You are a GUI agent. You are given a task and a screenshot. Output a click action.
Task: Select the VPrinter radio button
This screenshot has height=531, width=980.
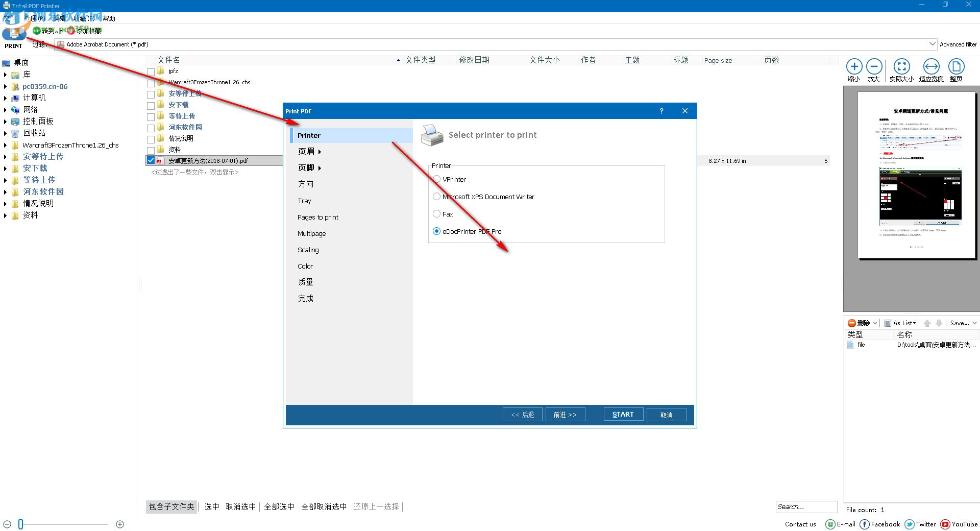pyautogui.click(x=437, y=179)
